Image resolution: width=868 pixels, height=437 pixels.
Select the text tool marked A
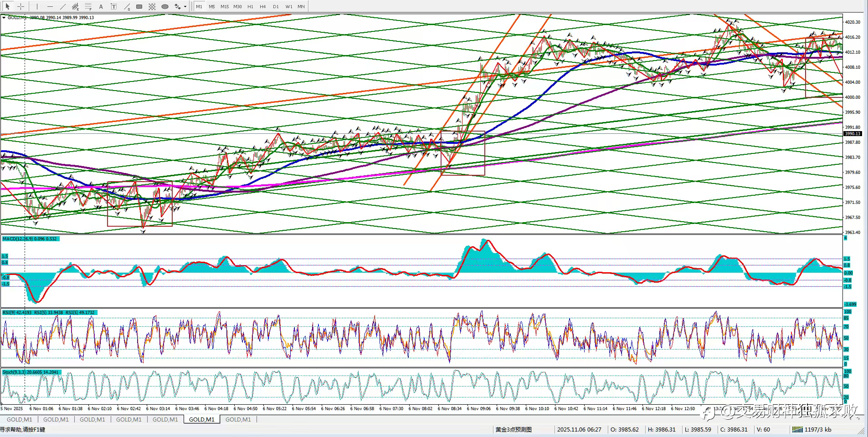tap(101, 6)
